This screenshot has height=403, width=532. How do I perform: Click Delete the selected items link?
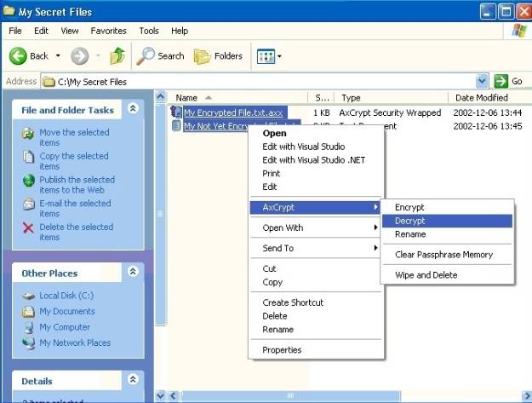(x=77, y=232)
